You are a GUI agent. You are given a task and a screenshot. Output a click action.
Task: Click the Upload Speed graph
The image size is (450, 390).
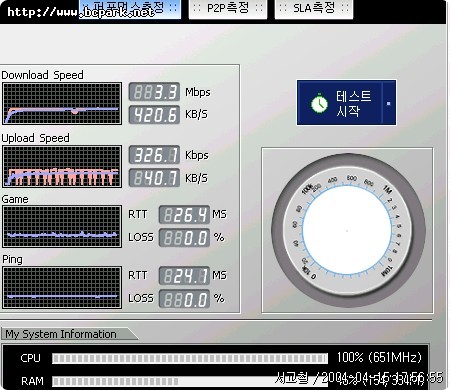[62, 166]
